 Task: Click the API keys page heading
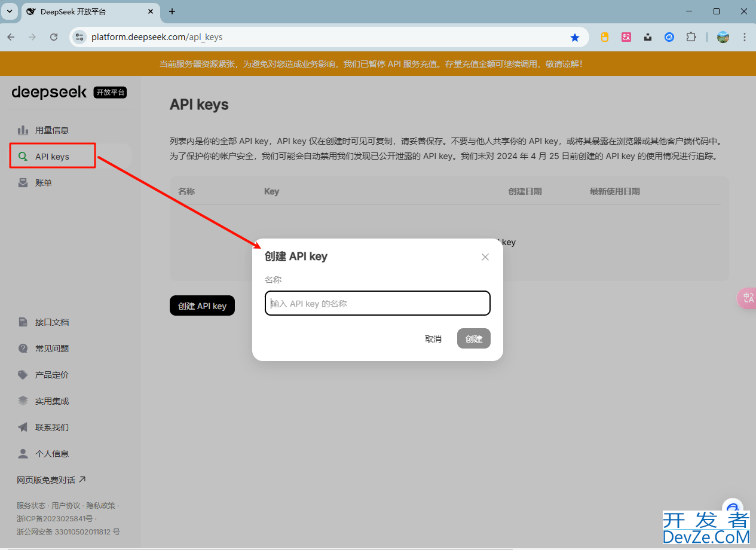click(199, 105)
